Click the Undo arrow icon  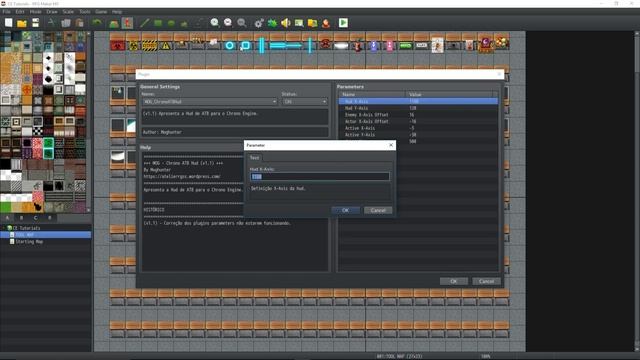tap(97, 23)
